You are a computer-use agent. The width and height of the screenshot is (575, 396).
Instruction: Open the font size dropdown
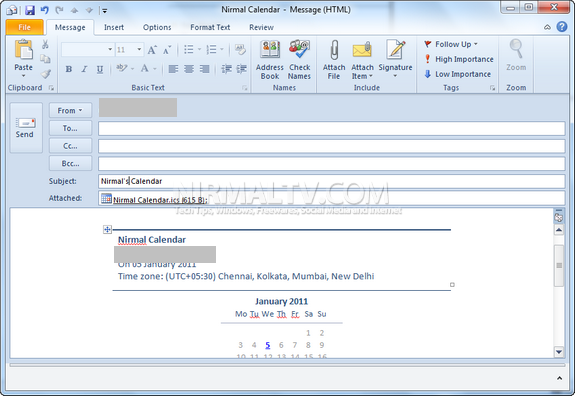[x=139, y=50]
